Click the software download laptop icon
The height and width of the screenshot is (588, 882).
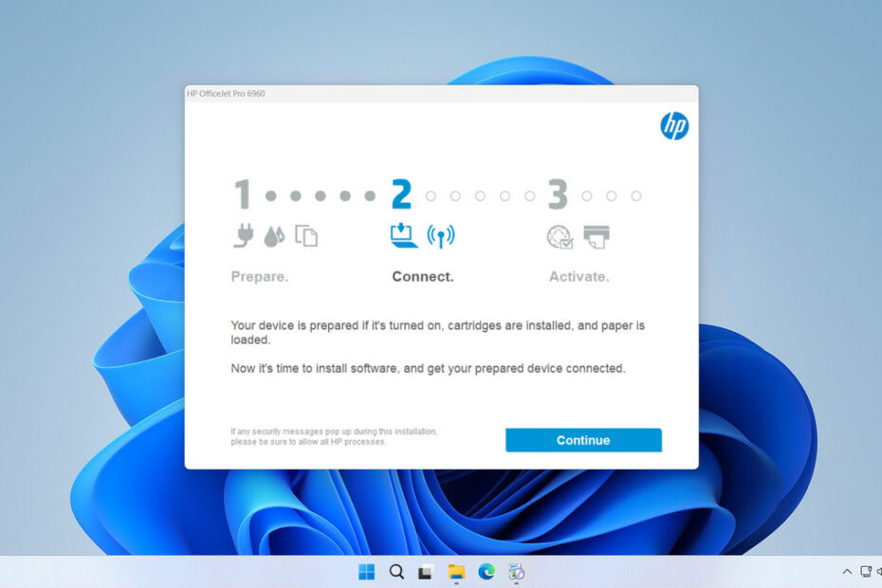pos(401,234)
